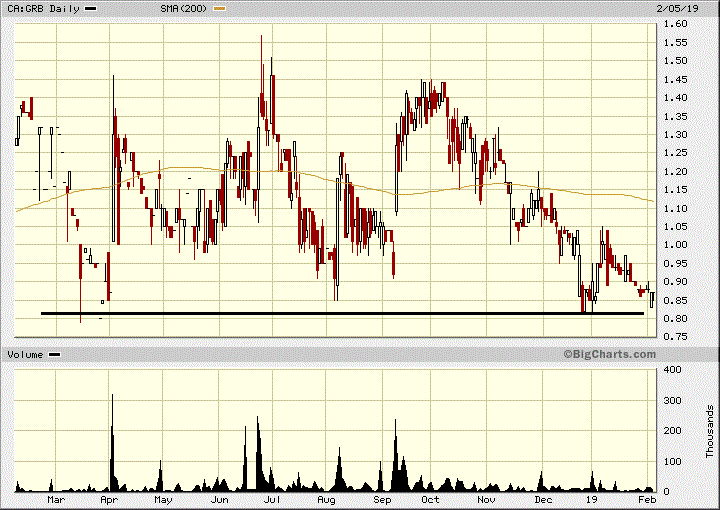
Task: Click the 1.55 price axis label
Action: (675, 42)
